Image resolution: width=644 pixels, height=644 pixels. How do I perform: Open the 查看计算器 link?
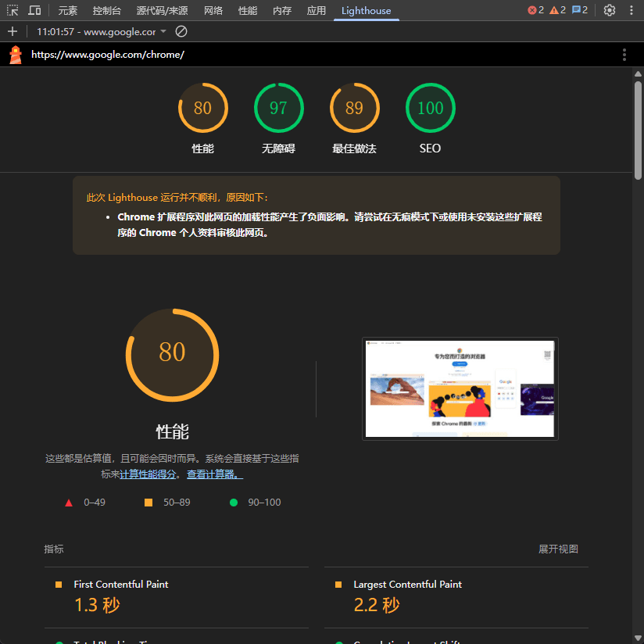[215, 474]
